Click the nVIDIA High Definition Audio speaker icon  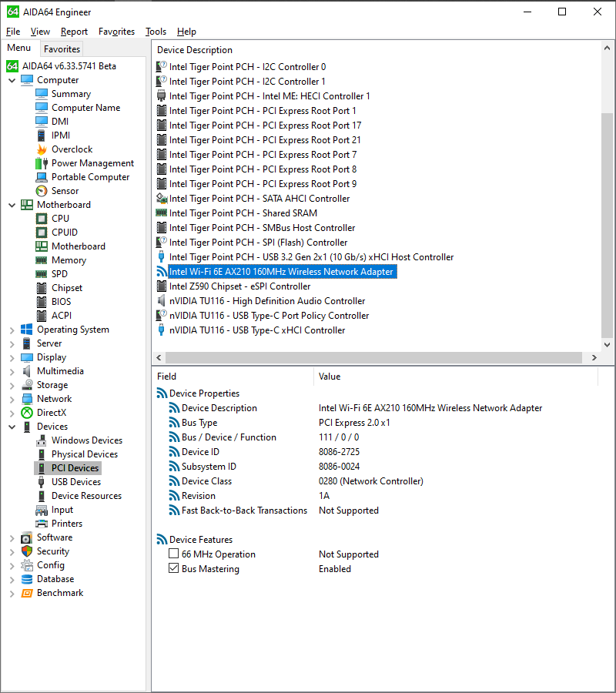(162, 301)
